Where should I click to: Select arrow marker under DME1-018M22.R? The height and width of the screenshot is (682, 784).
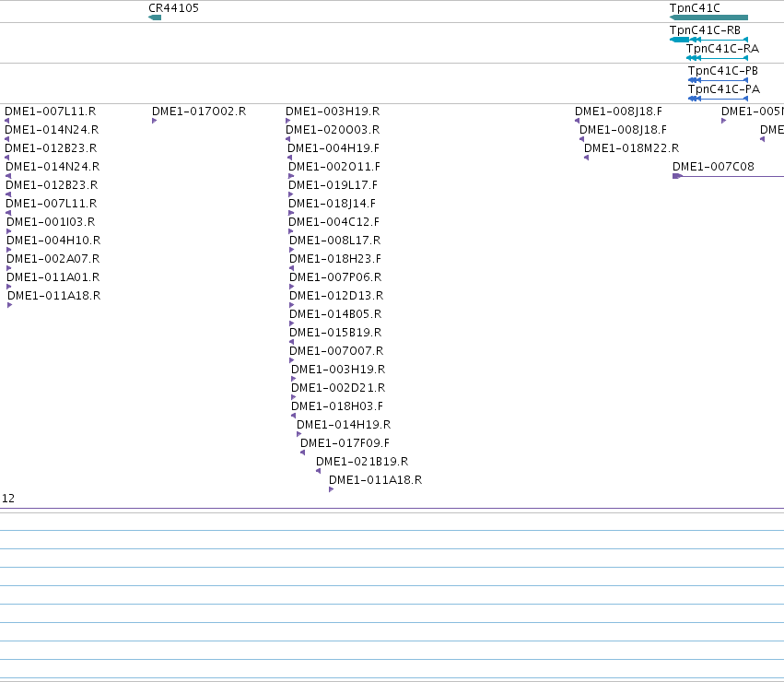[587, 158]
